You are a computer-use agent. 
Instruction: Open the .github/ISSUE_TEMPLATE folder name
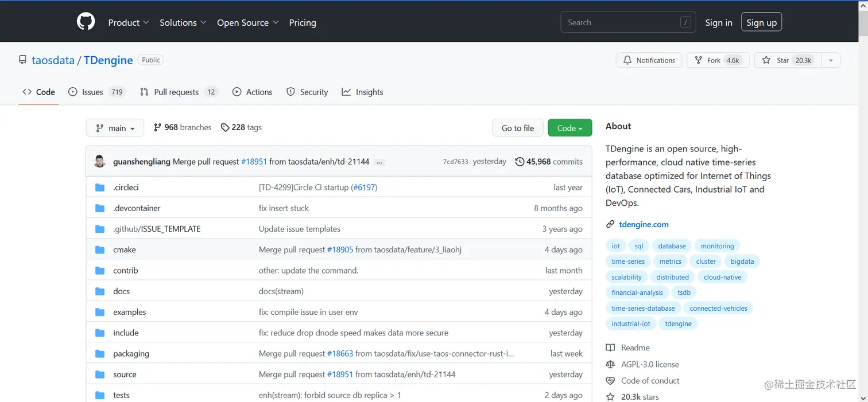point(157,229)
